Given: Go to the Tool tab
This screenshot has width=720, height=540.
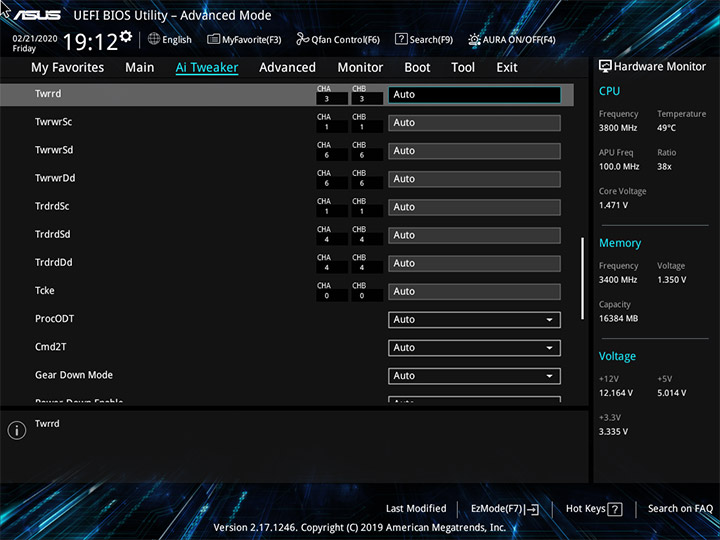Looking at the screenshot, I should (463, 68).
